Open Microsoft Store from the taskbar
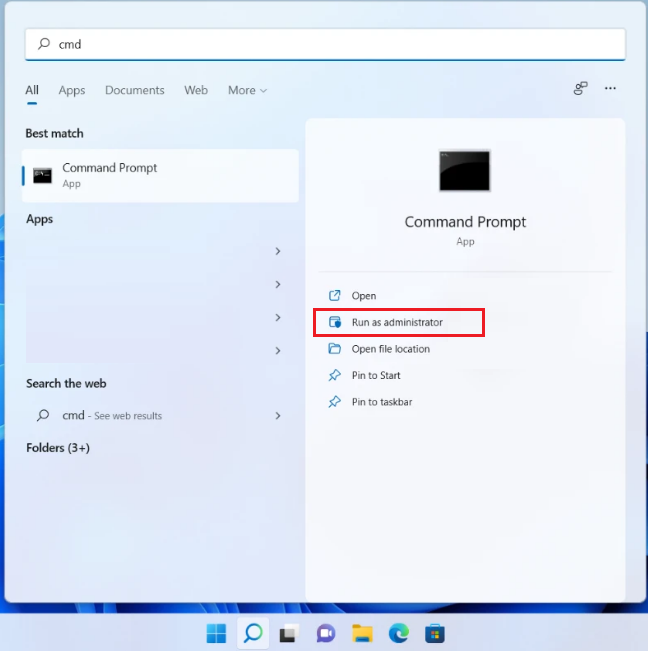This screenshot has width=648, height=651. coord(435,634)
